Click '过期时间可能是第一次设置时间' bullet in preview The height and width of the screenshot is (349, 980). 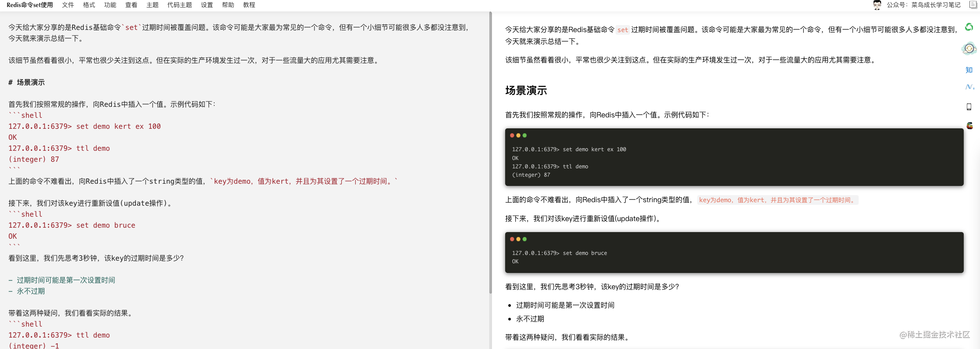point(565,305)
